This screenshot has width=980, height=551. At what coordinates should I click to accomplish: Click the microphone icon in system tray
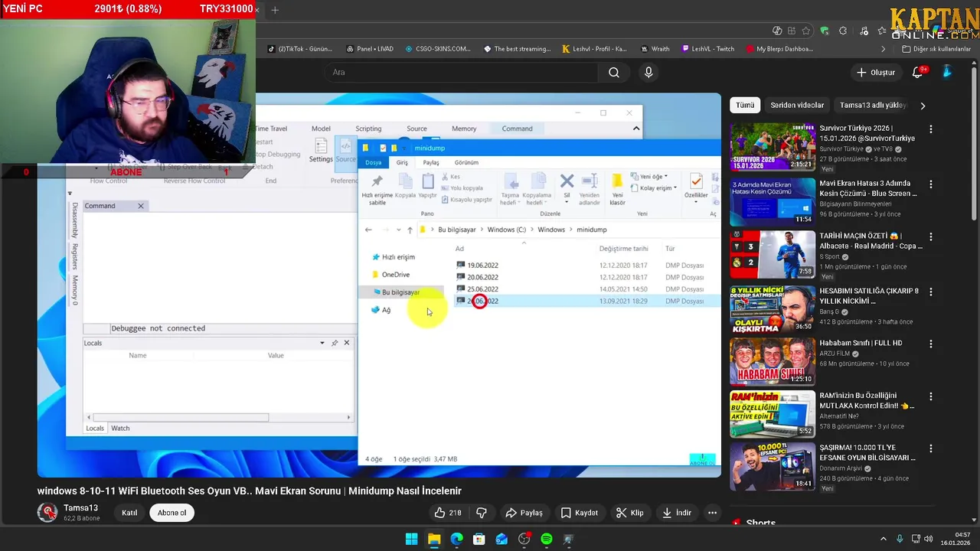click(x=900, y=540)
